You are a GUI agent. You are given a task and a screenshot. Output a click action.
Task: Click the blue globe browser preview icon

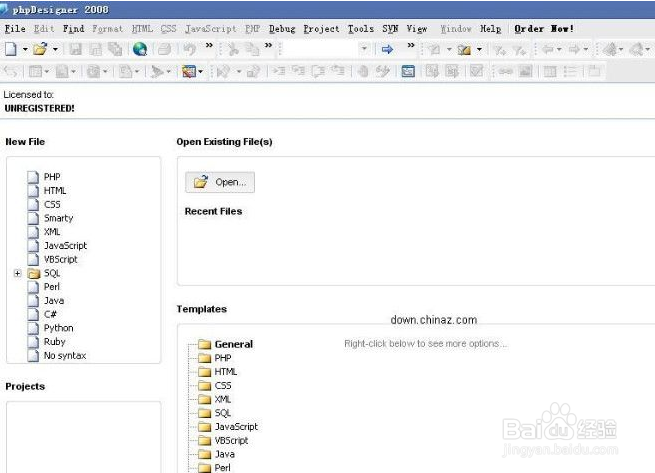click(140, 49)
